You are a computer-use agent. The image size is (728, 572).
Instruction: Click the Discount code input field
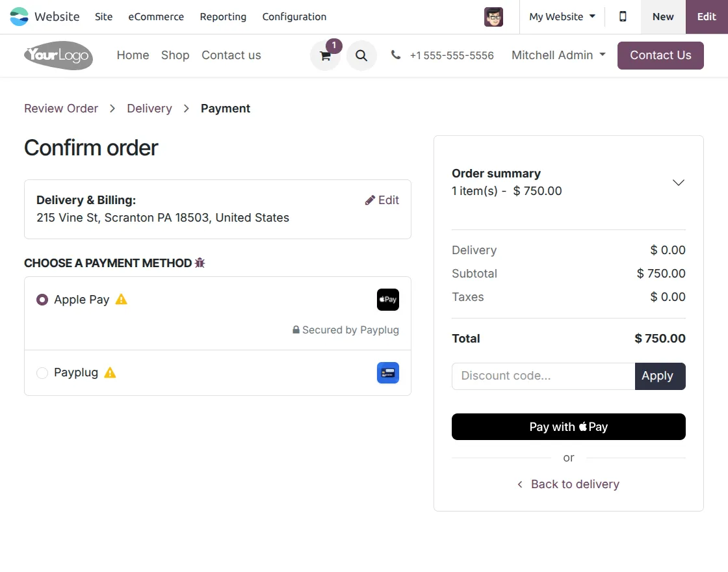(543, 376)
